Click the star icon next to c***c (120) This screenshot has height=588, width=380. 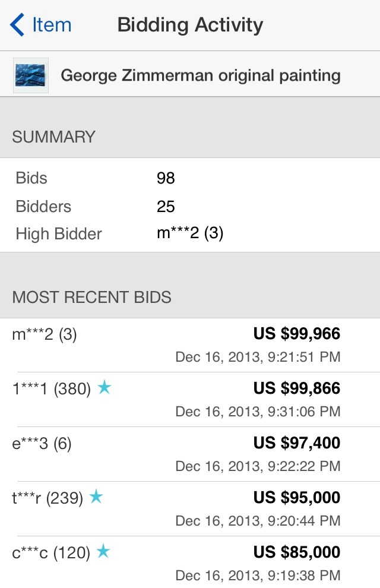pyautogui.click(x=103, y=551)
